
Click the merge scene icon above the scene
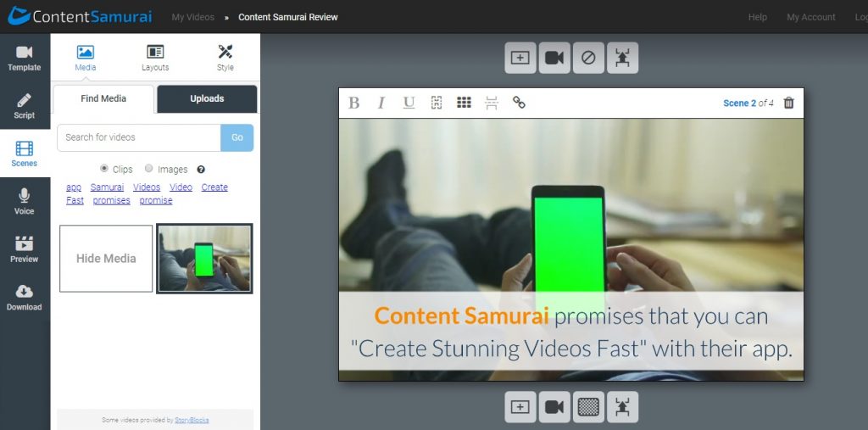623,58
